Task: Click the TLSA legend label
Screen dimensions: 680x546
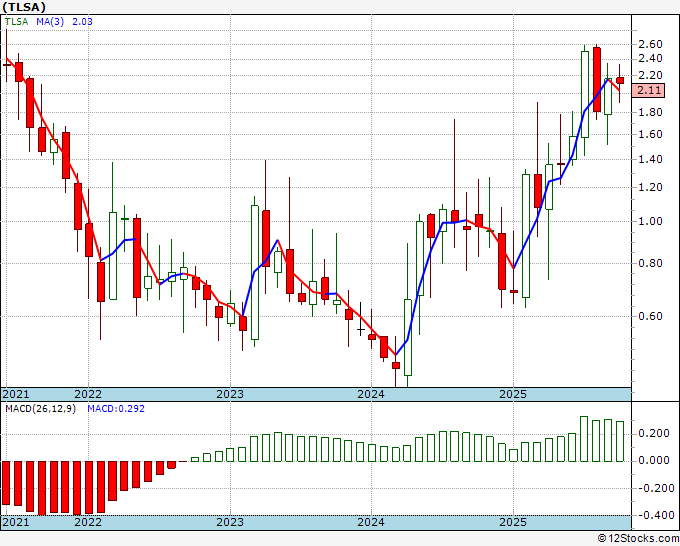Action: 16,22
